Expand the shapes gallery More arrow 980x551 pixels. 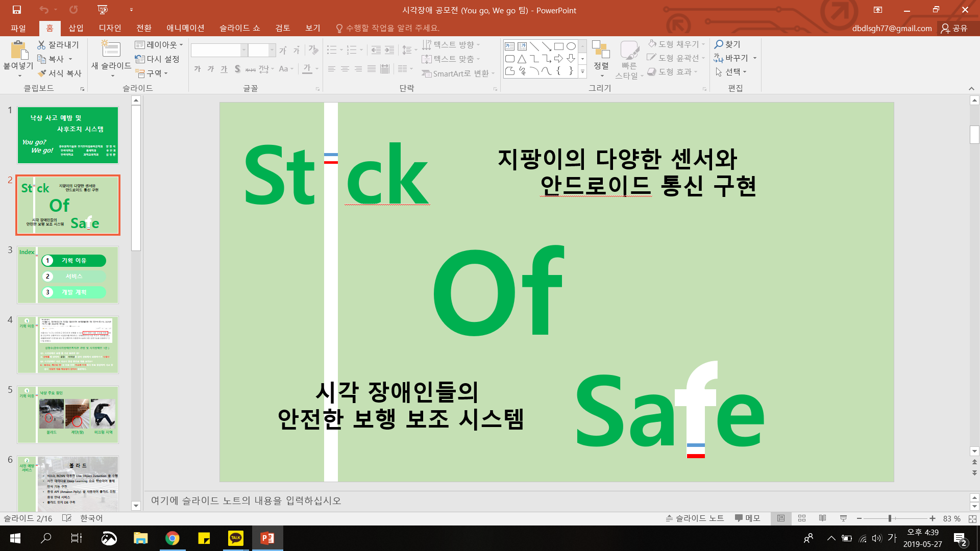tap(582, 71)
